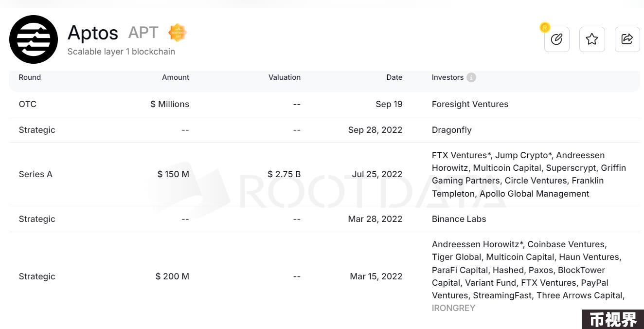The image size is (644, 329).
Task: Open StreamingFast investor link
Action: coord(502,295)
